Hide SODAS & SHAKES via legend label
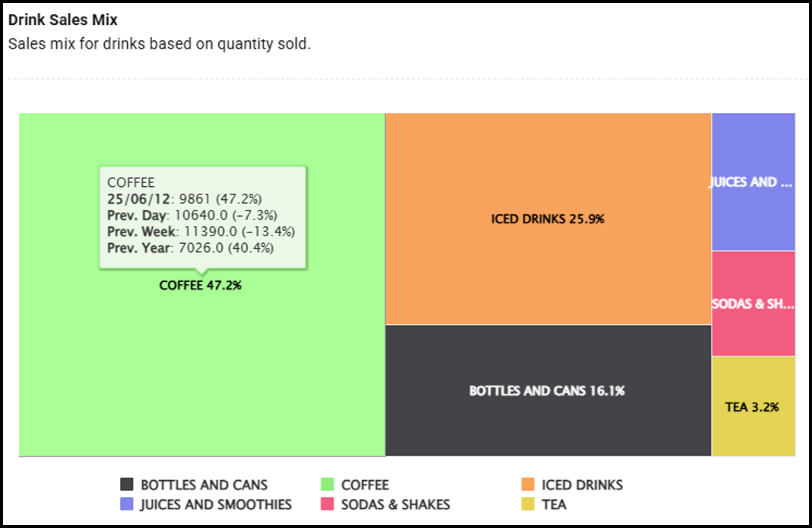Viewport: 812px width, 528px height. (395, 504)
